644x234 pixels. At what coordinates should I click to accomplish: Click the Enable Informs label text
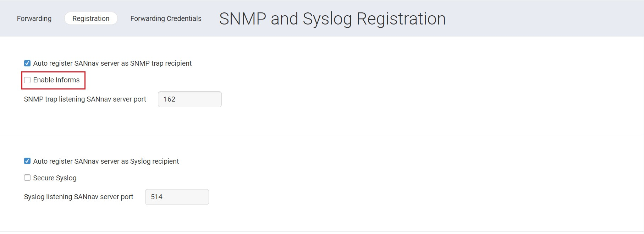(56, 80)
